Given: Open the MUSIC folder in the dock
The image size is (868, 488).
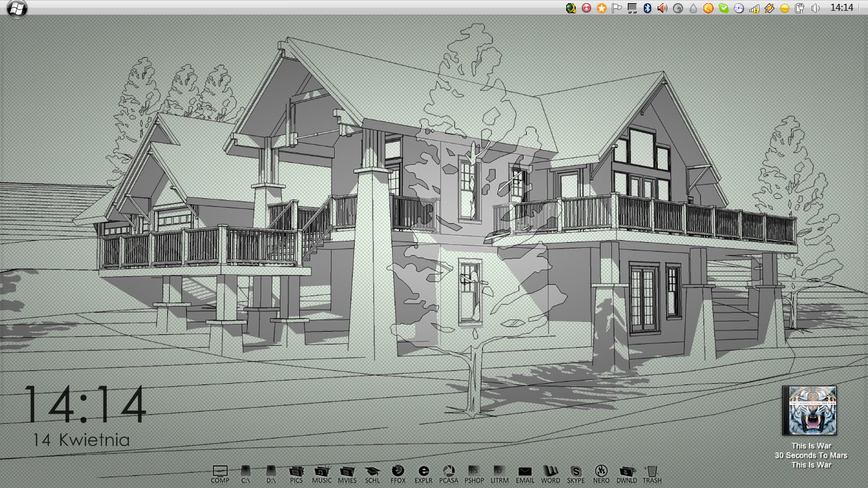Looking at the screenshot, I should (322, 471).
